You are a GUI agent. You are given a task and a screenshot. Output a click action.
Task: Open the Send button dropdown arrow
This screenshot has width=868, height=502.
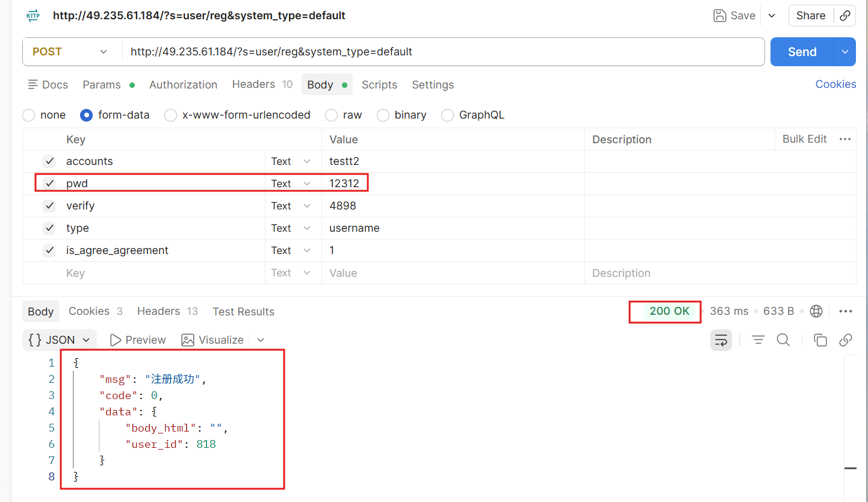pos(845,52)
